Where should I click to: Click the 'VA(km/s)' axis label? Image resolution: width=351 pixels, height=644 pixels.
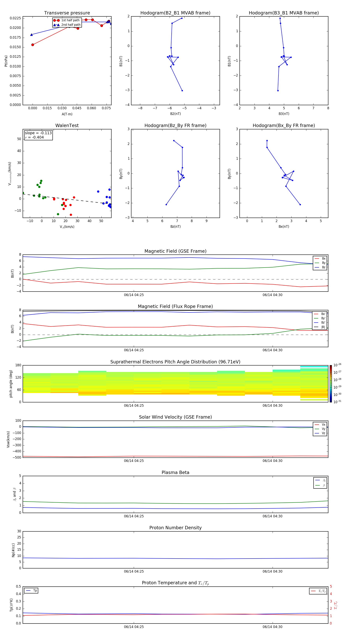click(67, 227)
